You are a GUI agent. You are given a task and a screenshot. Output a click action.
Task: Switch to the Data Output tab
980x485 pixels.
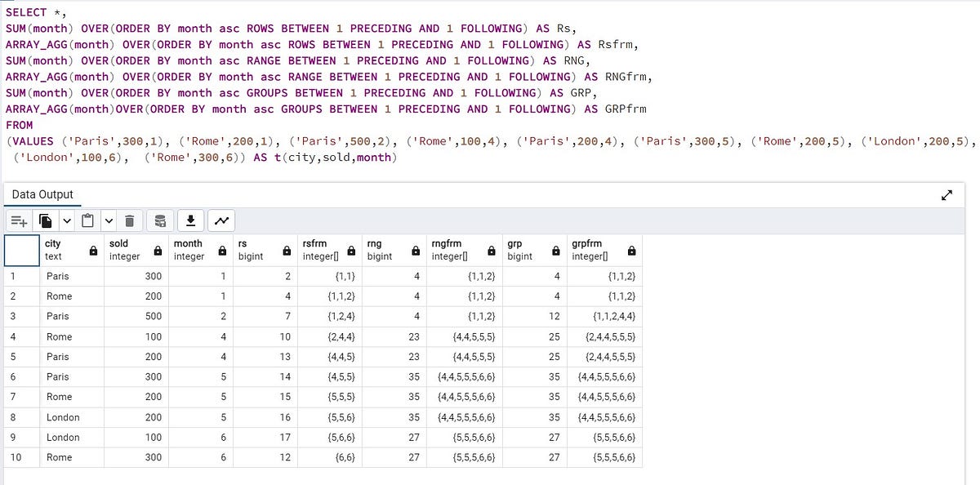pyautogui.click(x=42, y=194)
